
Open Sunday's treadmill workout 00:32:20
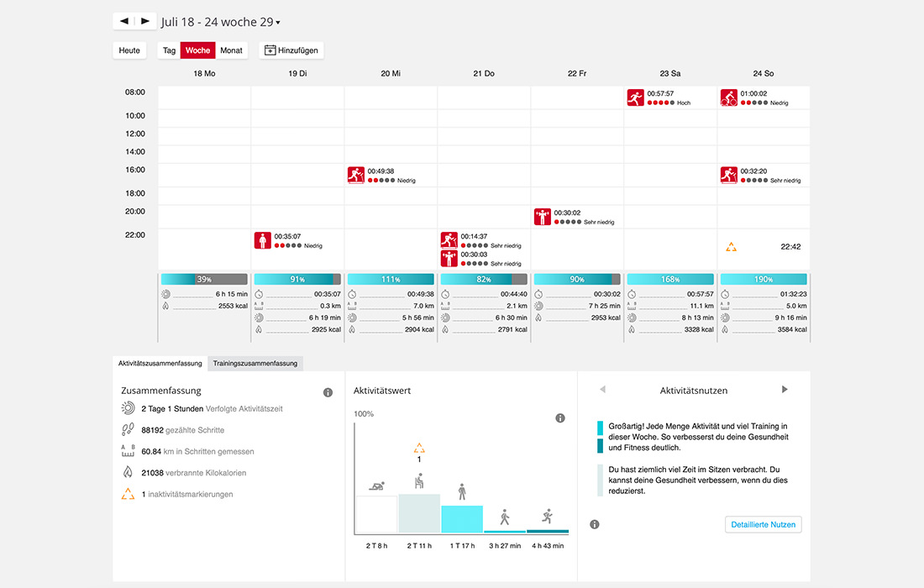coord(729,176)
